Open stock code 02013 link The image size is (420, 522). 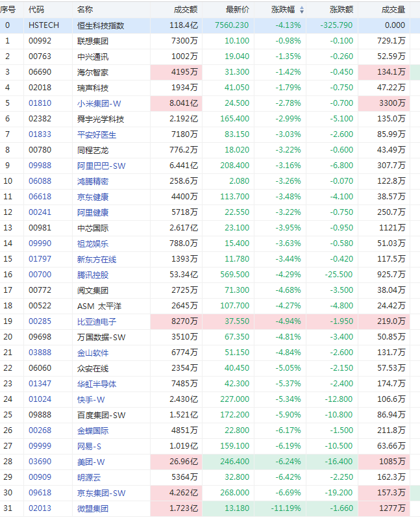(40, 508)
